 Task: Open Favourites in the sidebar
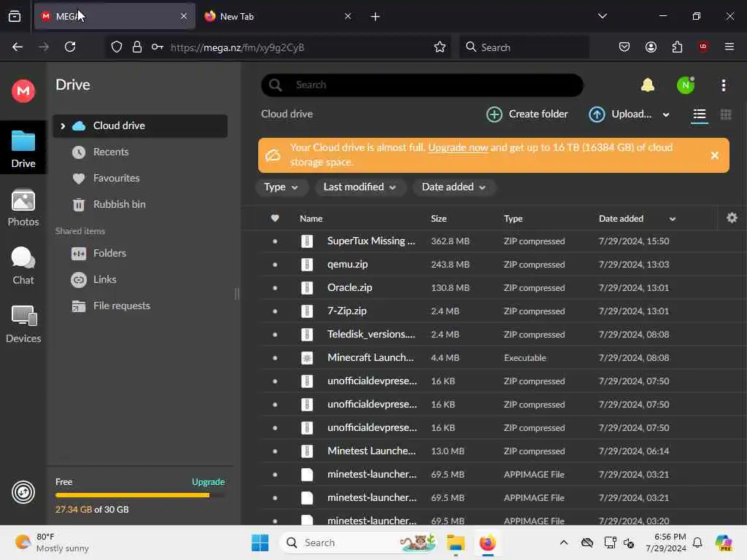[x=116, y=178]
